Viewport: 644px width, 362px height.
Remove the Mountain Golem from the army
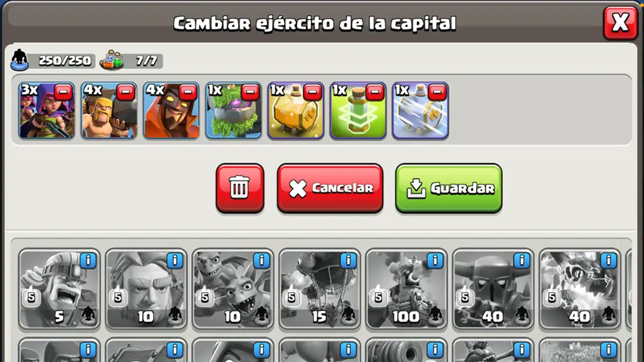(251, 92)
